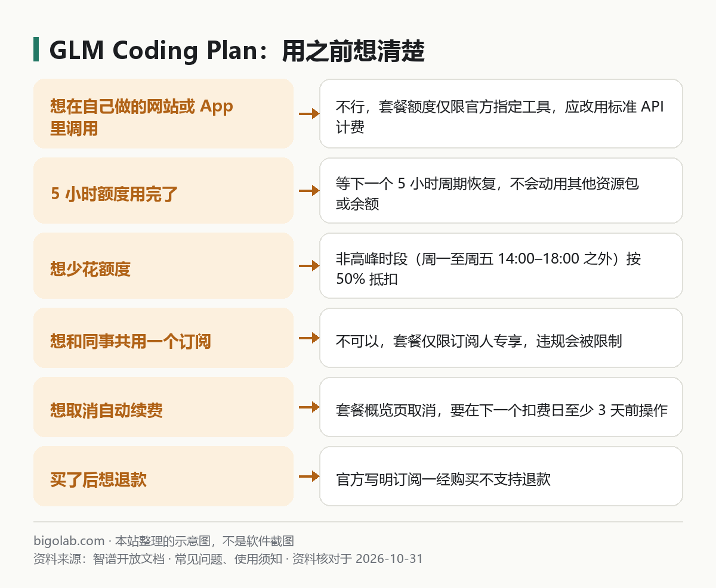Click the title "GLM Coding Plan:用之前想清楚"
Viewport: 716px width, 588px height.
(237, 51)
